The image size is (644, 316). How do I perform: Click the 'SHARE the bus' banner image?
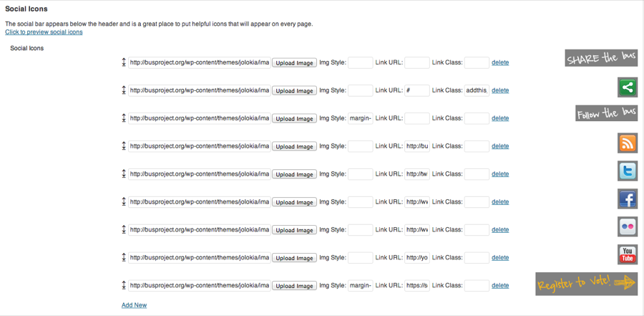601,58
